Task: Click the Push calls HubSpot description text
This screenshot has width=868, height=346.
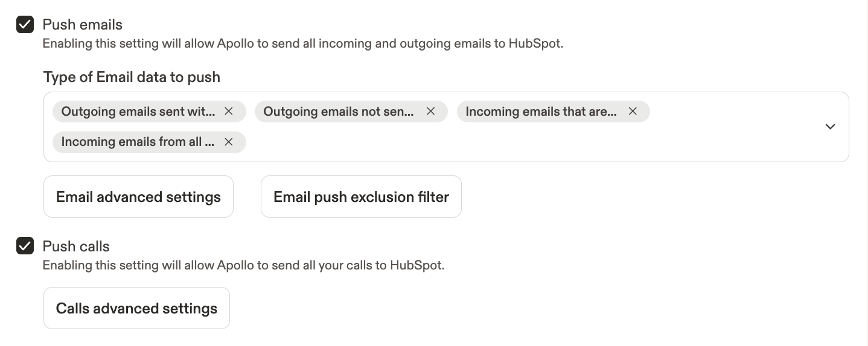Action: [243, 265]
